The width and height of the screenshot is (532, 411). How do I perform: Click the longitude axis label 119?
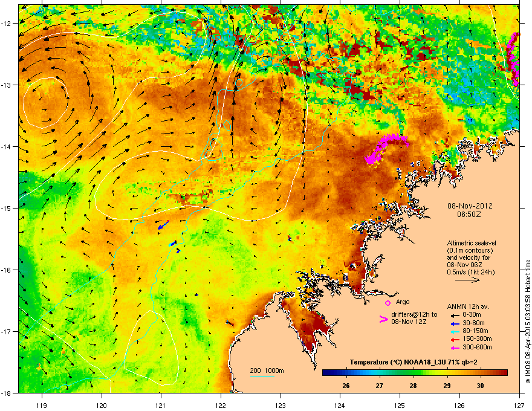click(42, 405)
